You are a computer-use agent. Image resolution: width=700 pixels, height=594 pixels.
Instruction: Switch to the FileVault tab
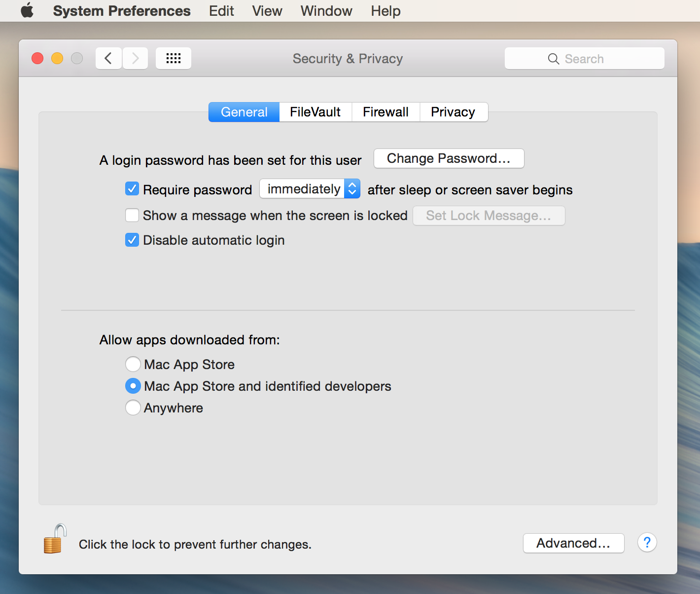point(315,112)
